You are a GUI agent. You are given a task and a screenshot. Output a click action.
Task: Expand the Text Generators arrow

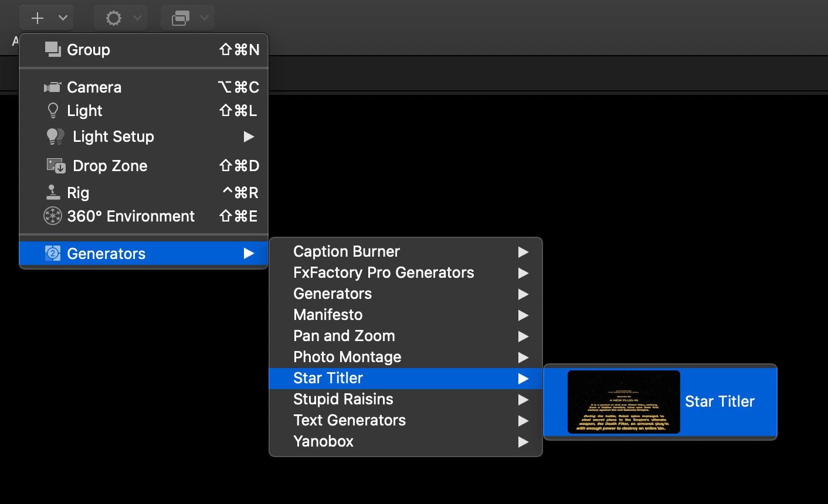pyautogui.click(x=523, y=421)
